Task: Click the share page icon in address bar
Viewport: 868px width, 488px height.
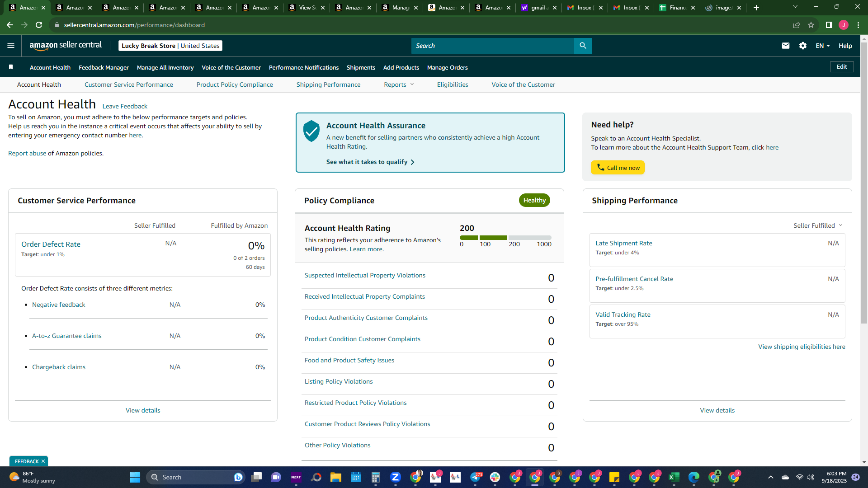Action: coord(797,25)
